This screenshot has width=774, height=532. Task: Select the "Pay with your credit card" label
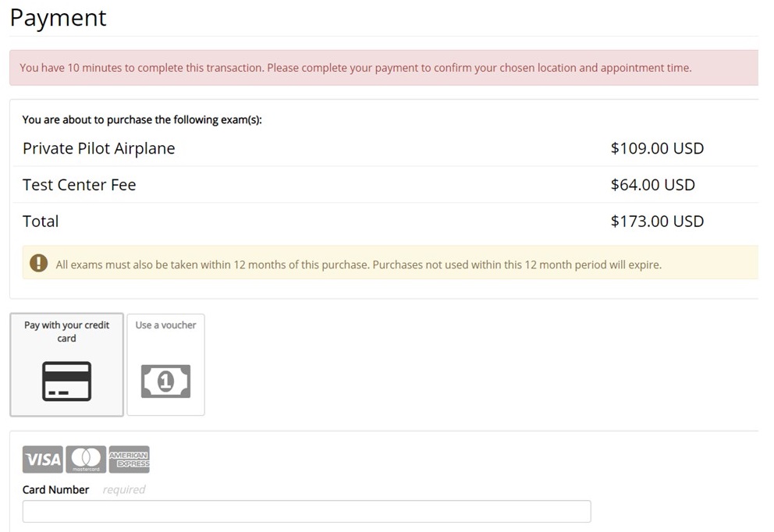click(x=67, y=332)
